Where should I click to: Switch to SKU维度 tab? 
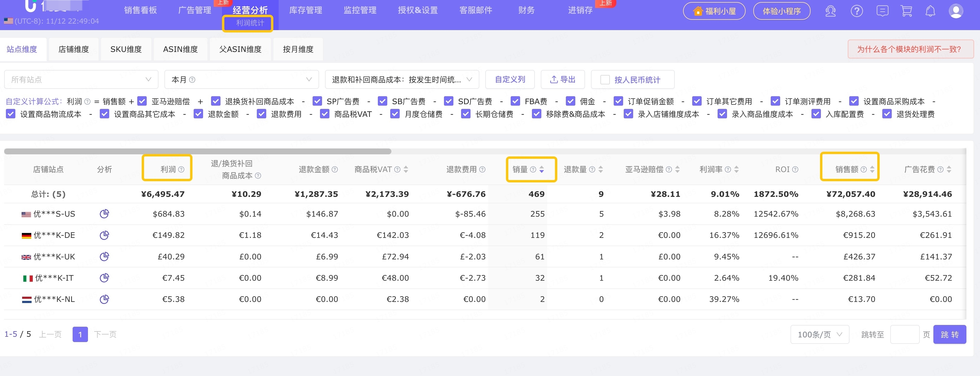coord(126,49)
